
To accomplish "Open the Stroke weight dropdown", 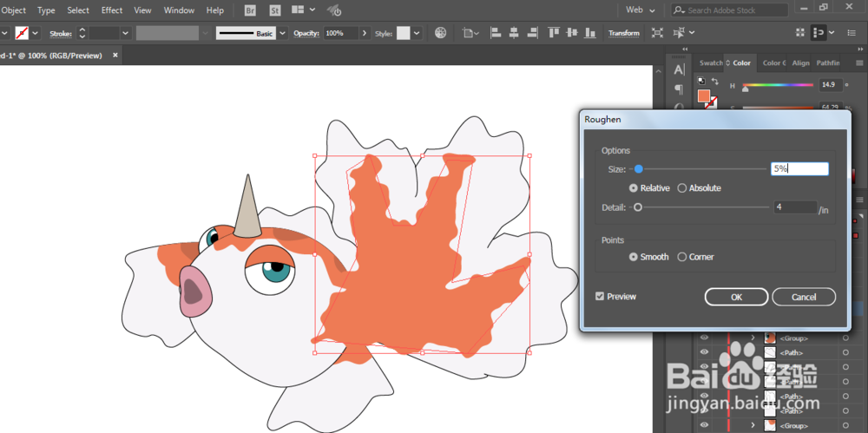I will (126, 33).
